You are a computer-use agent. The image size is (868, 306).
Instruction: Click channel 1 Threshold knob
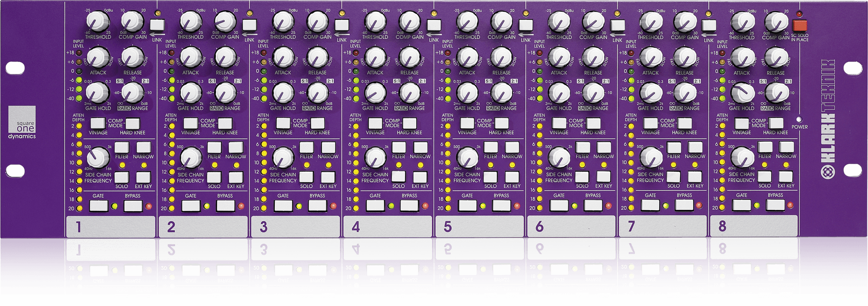pos(98,22)
